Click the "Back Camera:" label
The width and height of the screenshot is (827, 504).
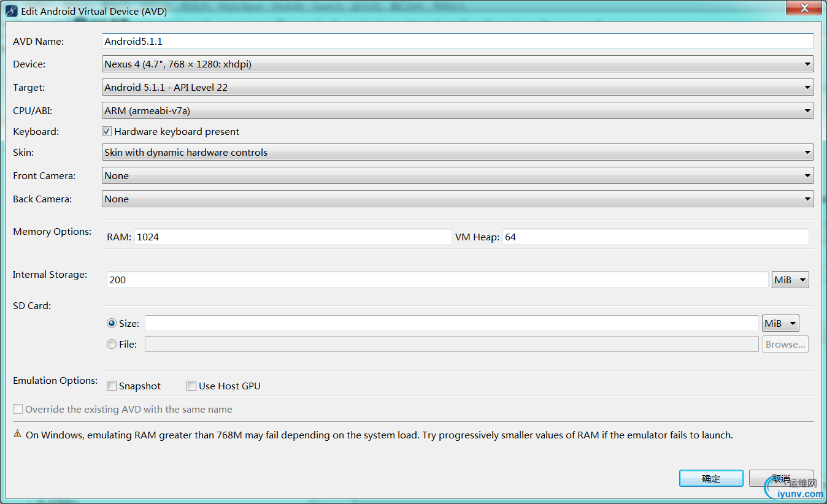(x=42, y=199)
